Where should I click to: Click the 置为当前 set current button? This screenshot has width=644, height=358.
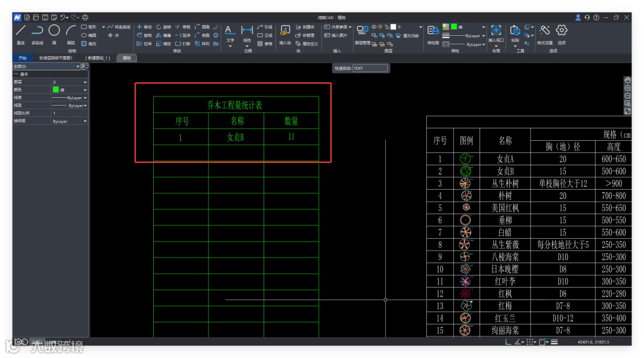click(407, 36)
